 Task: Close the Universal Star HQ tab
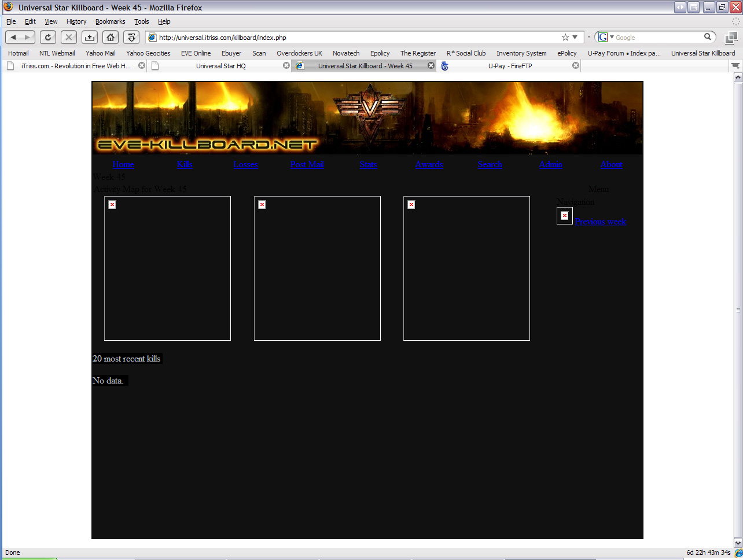(x=286, y=65)
